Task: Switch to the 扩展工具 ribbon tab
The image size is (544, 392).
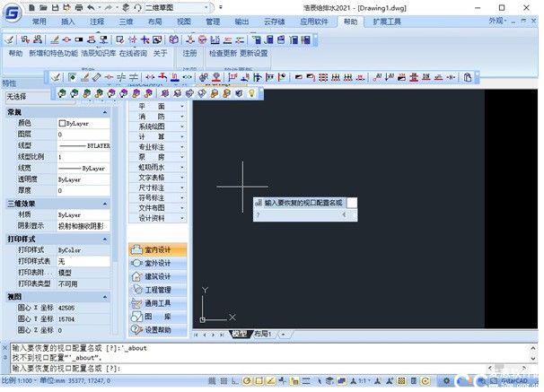Action: (386, 20)
